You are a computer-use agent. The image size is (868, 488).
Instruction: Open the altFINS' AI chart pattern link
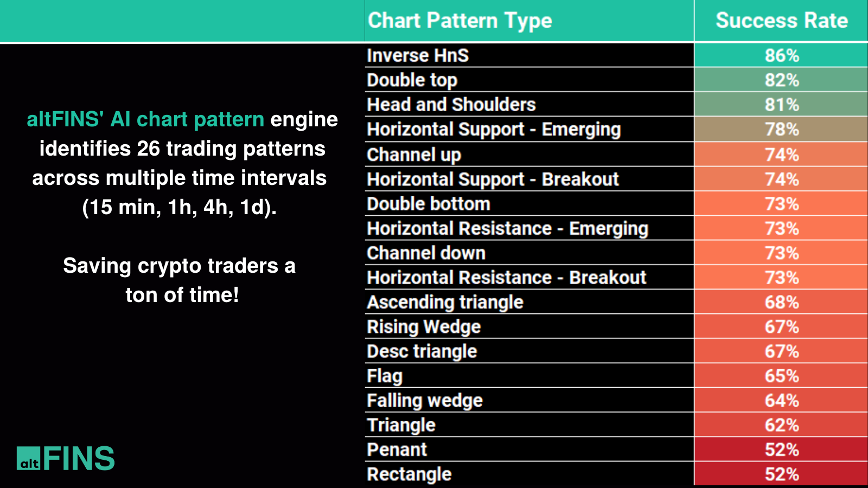(x=145, y=119)
